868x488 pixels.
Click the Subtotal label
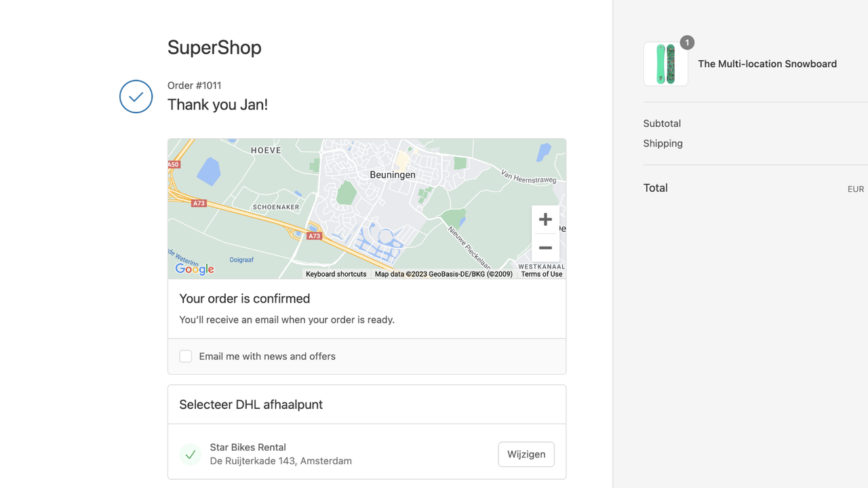(662, 123)
